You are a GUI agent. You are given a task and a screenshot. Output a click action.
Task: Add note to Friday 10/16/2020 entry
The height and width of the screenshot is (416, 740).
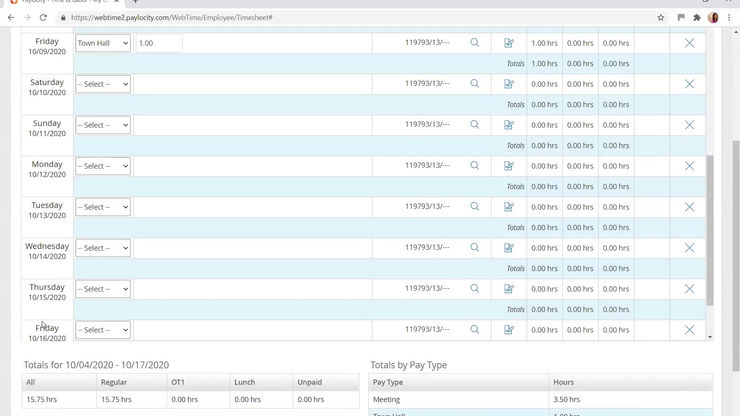(x=509, y=330)
